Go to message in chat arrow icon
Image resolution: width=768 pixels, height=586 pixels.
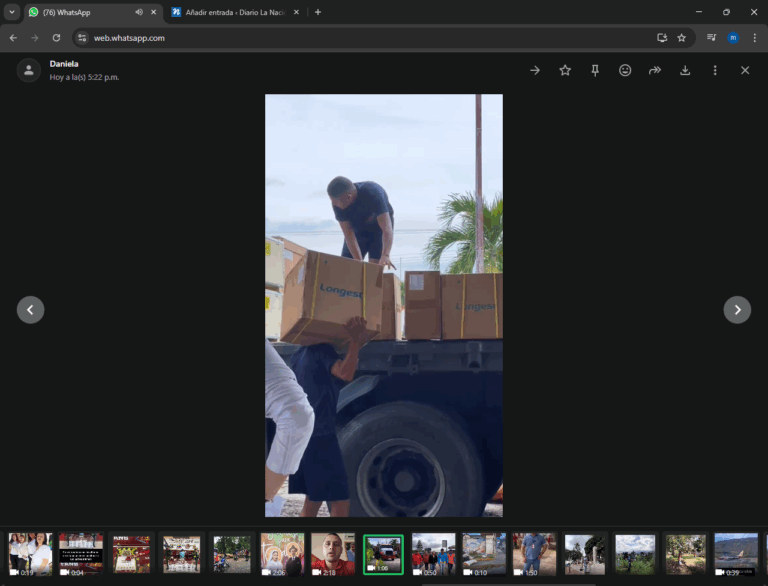point(535,70)
